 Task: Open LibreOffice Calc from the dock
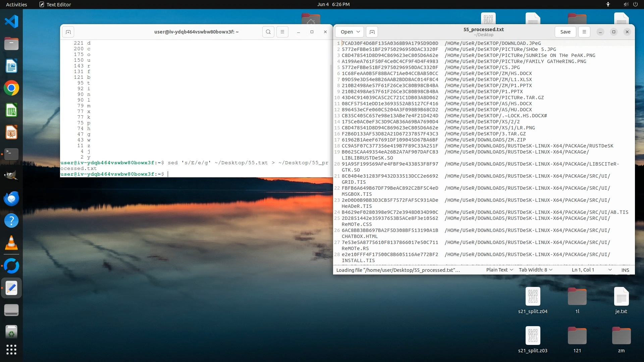click(11, 111)
